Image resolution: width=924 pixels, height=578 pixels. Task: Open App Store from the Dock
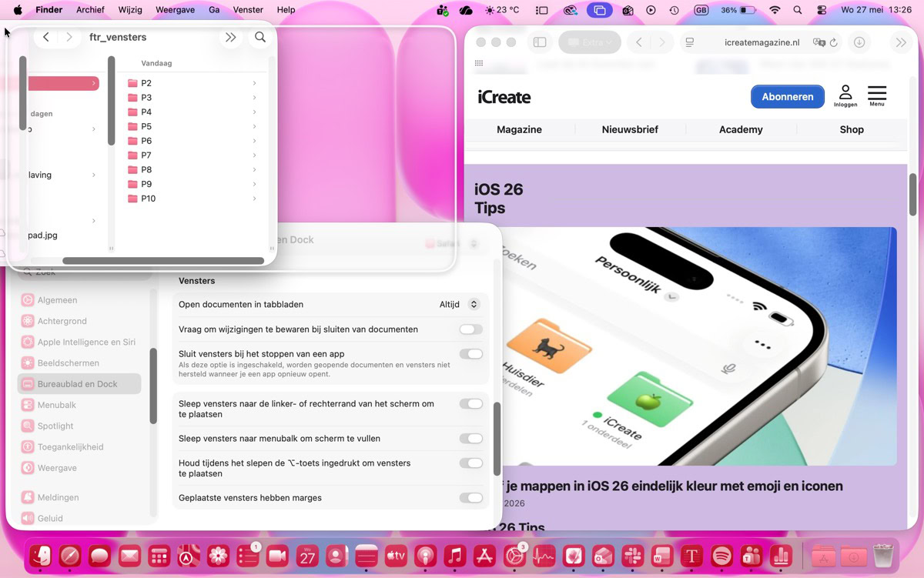(x=484, y=556)
